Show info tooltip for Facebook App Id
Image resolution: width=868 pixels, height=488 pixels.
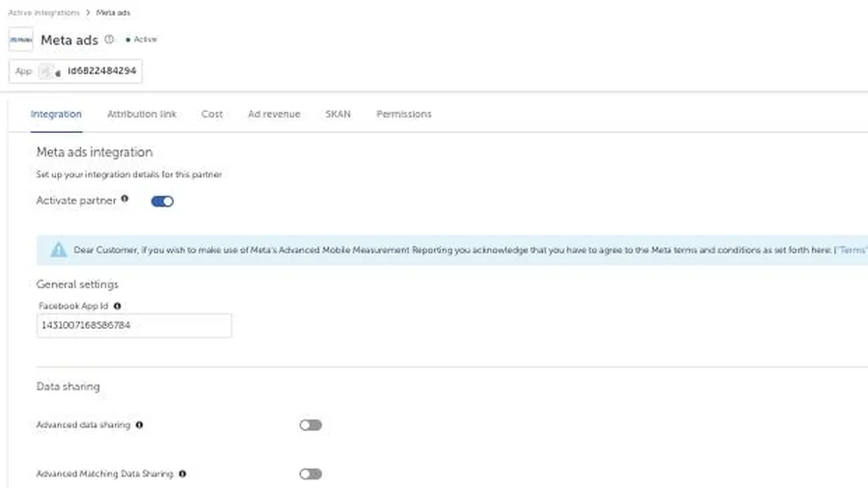(117, 306)
